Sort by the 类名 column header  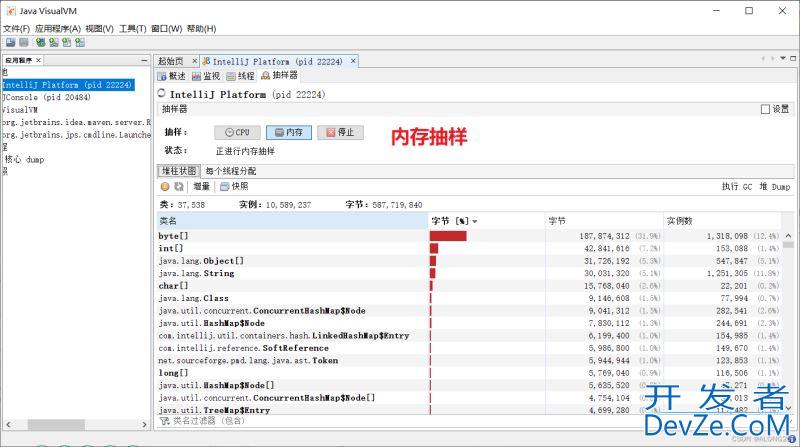(x=292, y=221)
